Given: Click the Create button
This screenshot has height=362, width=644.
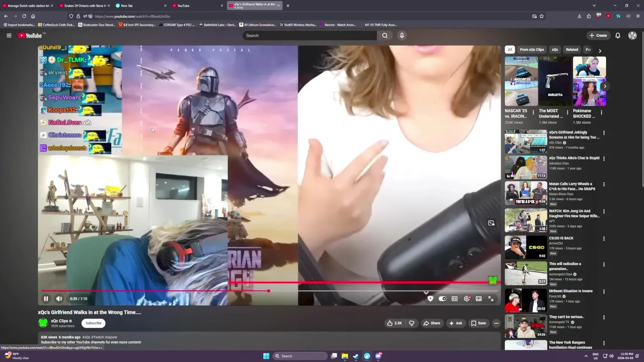Looking at the screenshot, I should 598,35.
